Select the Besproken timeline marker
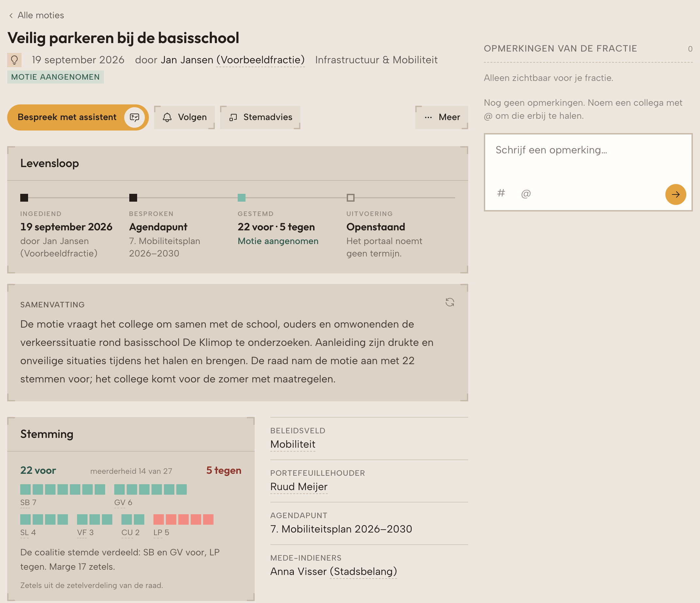The width and height of the screenshot is (700, 603). point(133,198)
